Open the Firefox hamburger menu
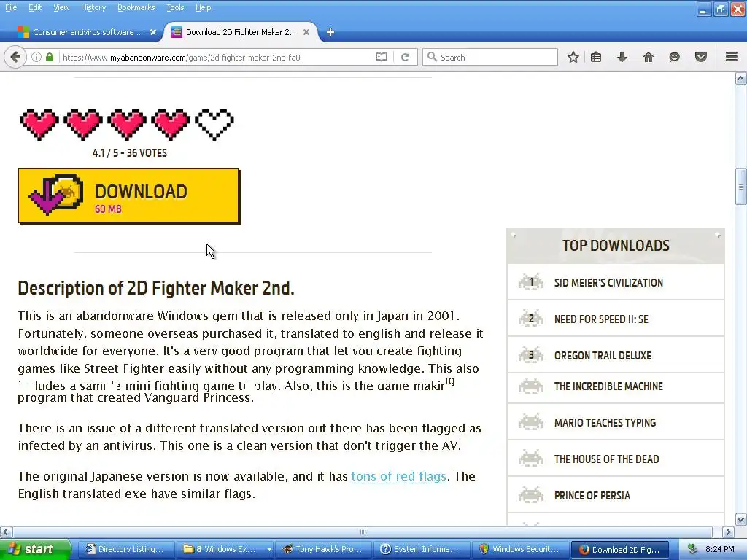The width and height of the screenshot is (747, 560). [x=732, y=57]
